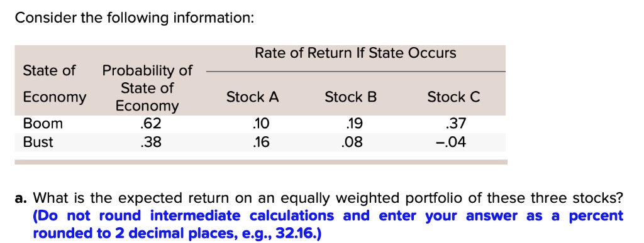
Task: Click the Bust probability value .38
Action: coord(150,142)
